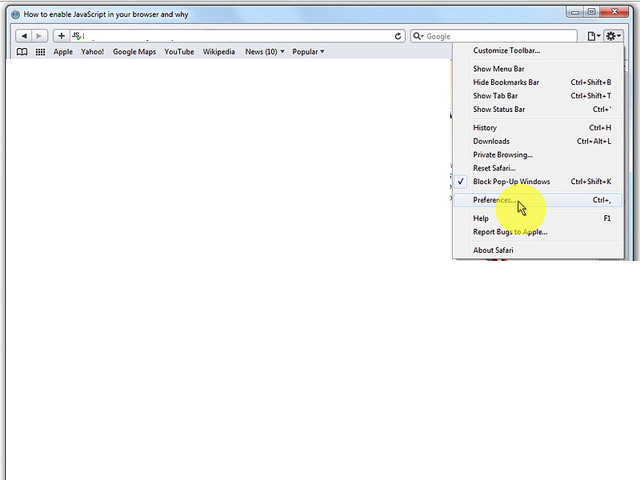The height and width of the screenshot is (480, 640).
Task: Click the gear settings menu icon
Action: (613, 36)
